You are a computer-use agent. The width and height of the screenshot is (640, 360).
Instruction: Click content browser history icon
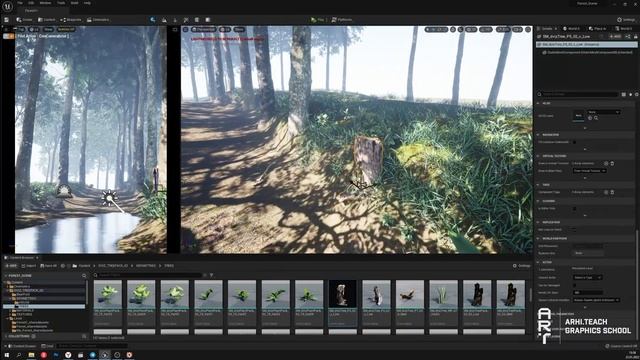pos(62,266)
